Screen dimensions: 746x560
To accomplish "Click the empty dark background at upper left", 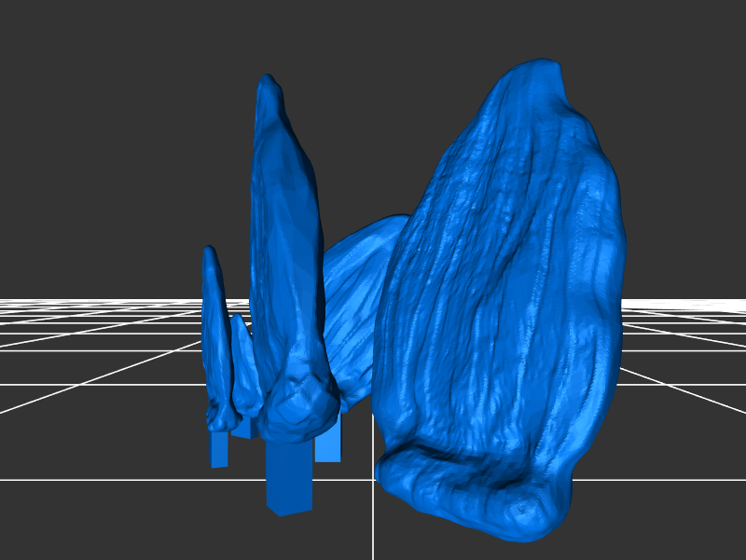I will click(x=93, y=93).
